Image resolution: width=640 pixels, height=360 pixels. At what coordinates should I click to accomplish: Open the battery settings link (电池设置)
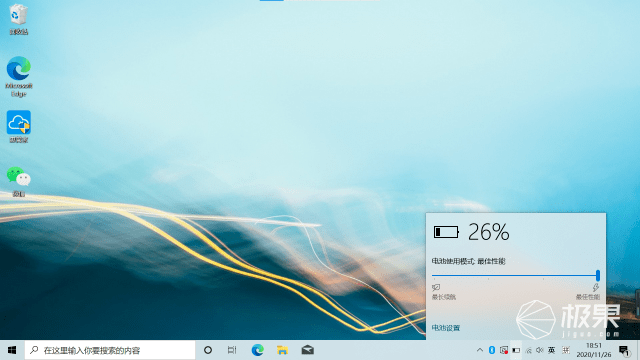446,328
